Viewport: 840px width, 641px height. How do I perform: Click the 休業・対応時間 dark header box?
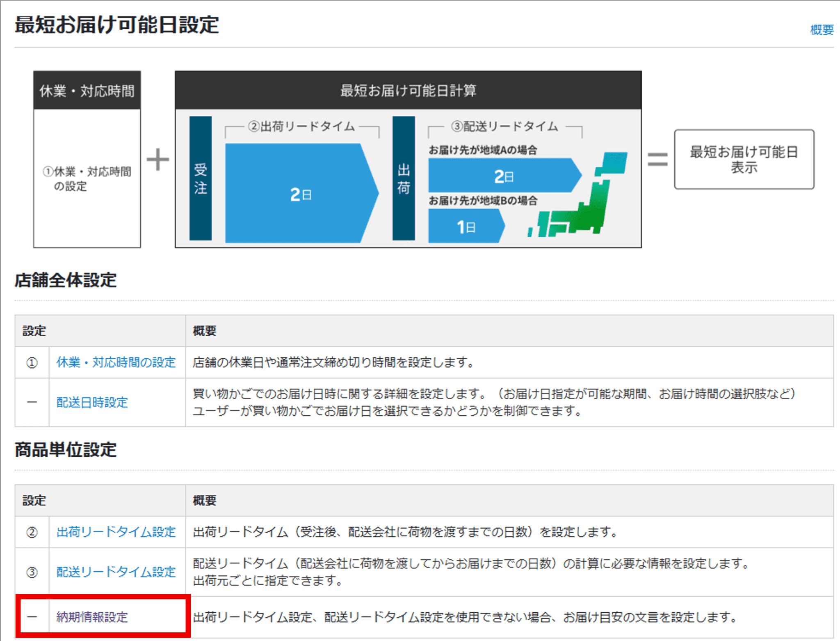(87, 91)
